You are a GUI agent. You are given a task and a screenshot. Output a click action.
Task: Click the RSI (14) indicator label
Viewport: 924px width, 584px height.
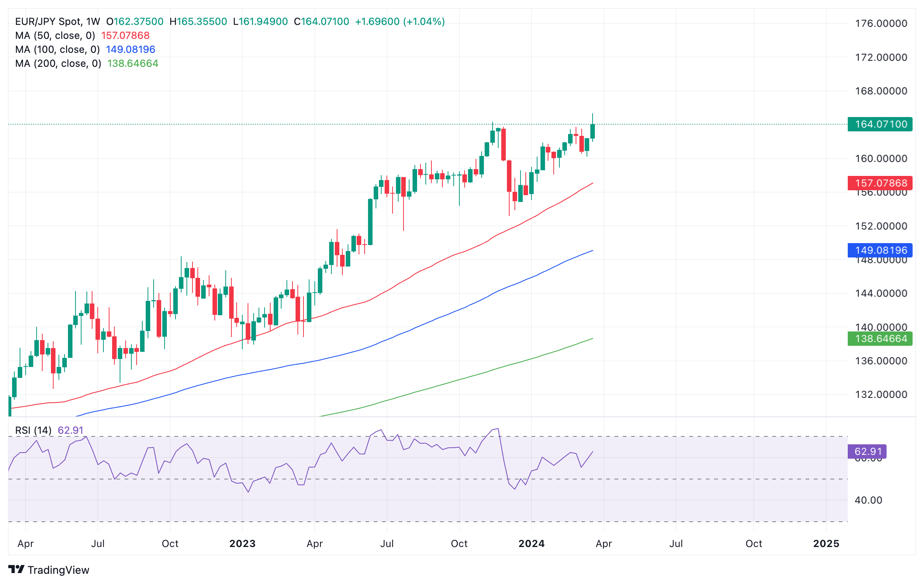33,430
